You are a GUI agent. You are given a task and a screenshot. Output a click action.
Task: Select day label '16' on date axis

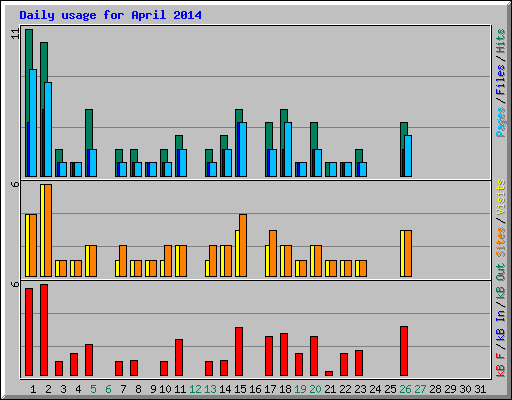click(x=255, y=389)
